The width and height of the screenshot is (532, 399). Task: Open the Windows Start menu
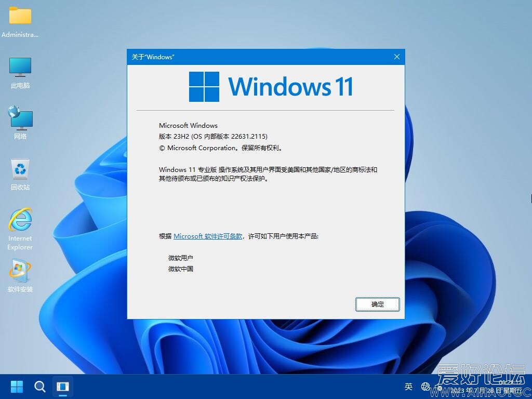tap(17, 387)
